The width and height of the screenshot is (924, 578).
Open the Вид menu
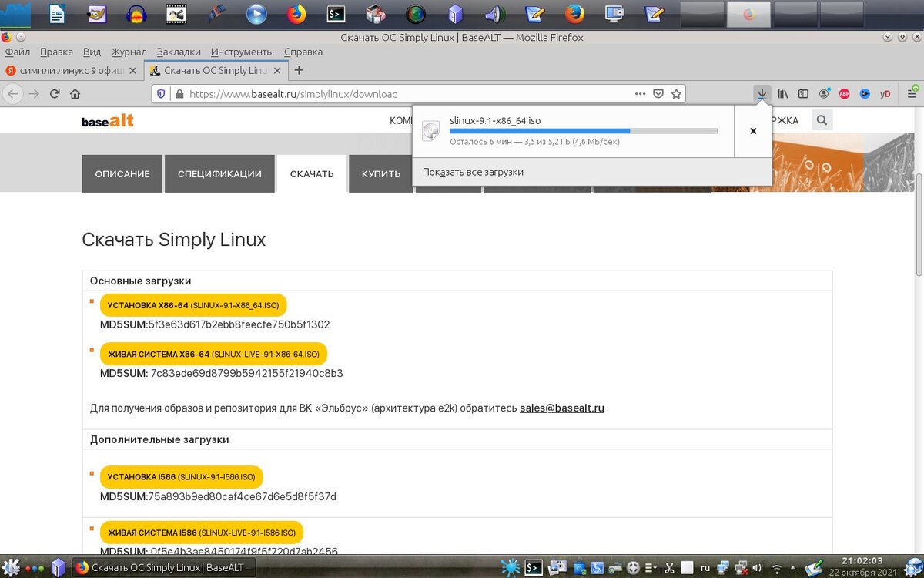(x=92, y=52)
